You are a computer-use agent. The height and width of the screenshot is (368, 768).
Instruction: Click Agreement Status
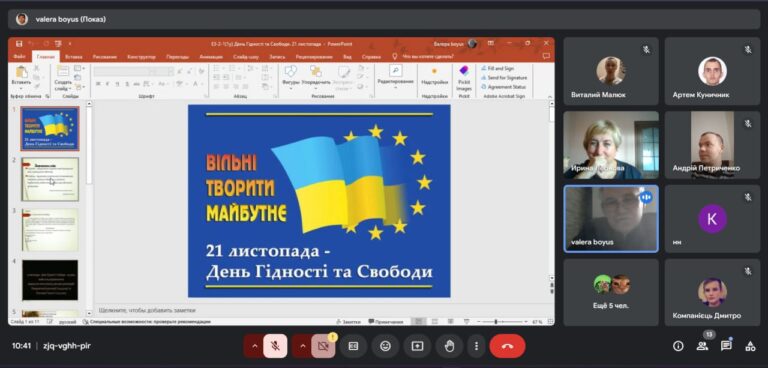point(503,87)
